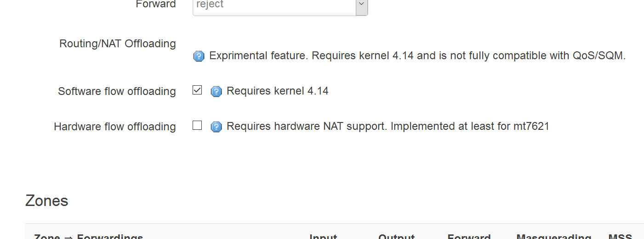Click help icon beside Requires hardware NAT support

(216, 127)
